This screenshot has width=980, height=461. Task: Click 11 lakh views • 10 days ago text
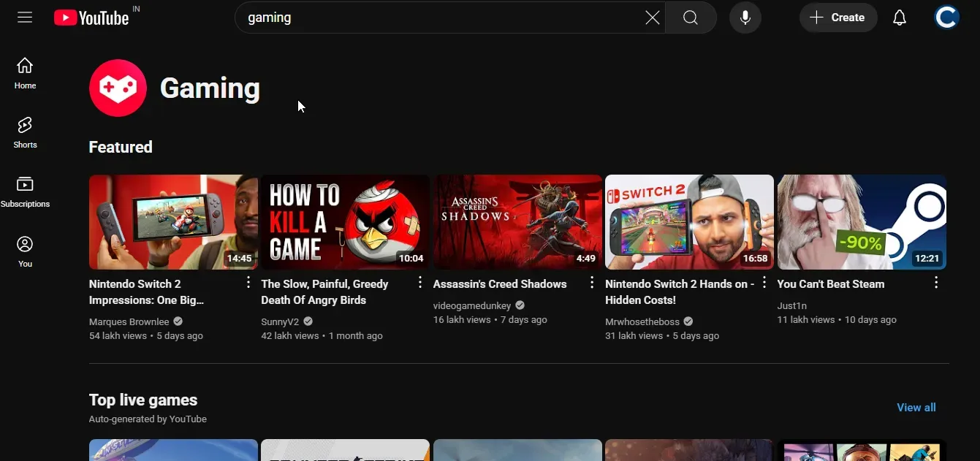click(x=837, y=320)
